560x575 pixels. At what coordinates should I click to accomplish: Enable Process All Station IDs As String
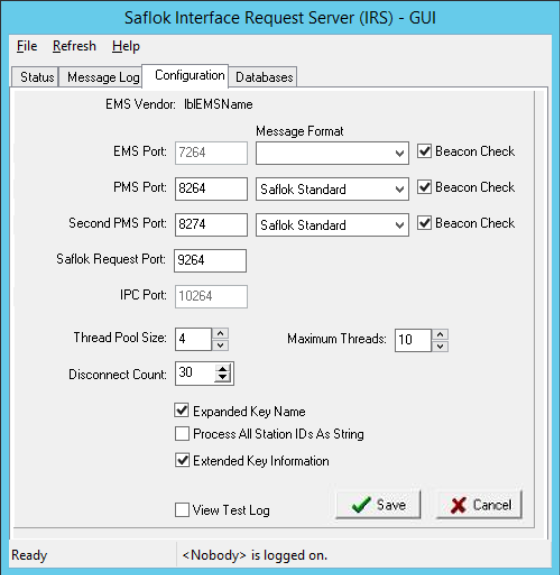[x=182, y=433]
